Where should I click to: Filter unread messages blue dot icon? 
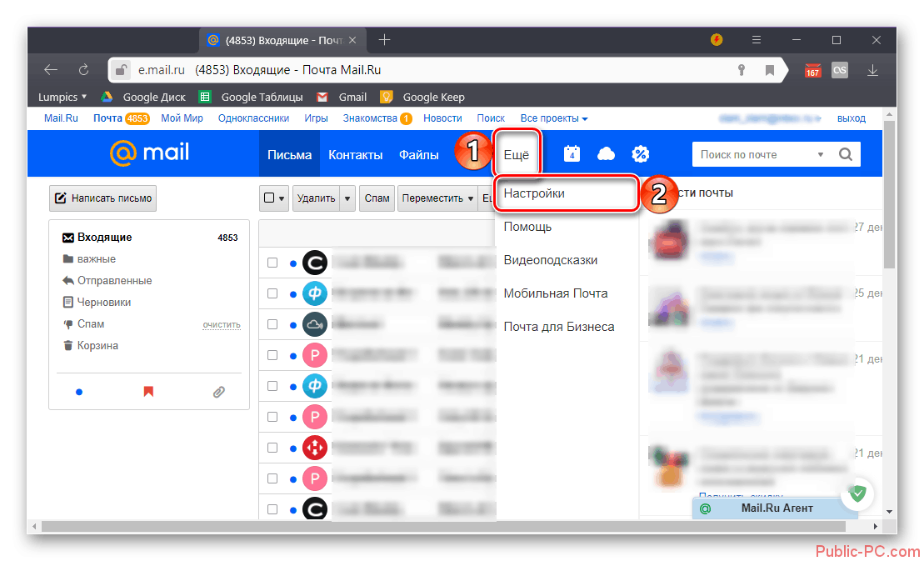(79, 391)
